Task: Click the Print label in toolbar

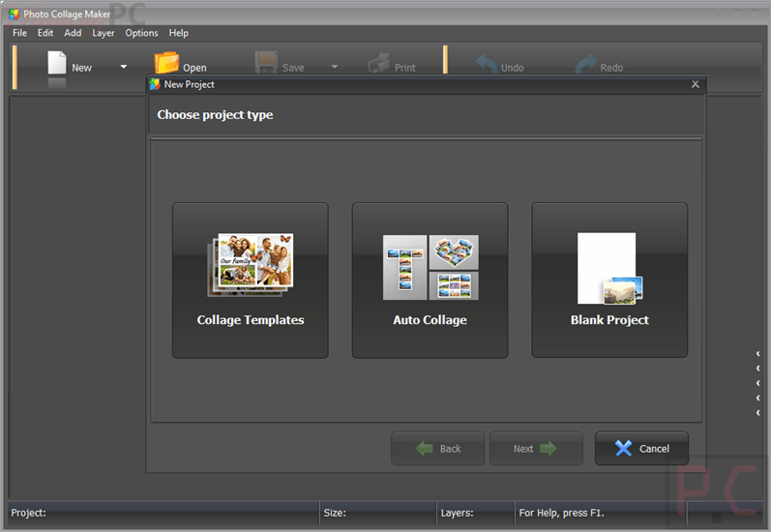Action: (405, 68)
